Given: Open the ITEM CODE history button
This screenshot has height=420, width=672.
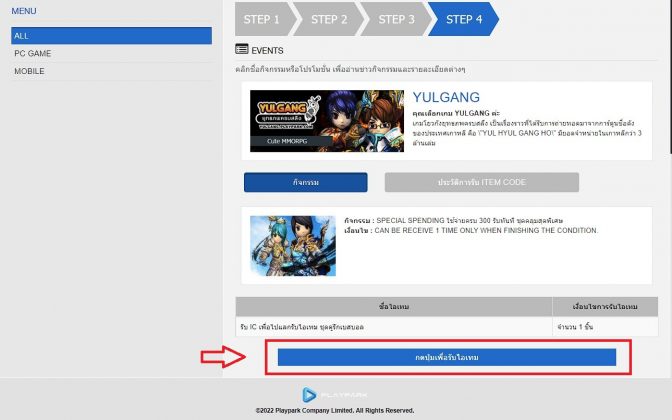Looking at the screenshot, I should 482,183.
